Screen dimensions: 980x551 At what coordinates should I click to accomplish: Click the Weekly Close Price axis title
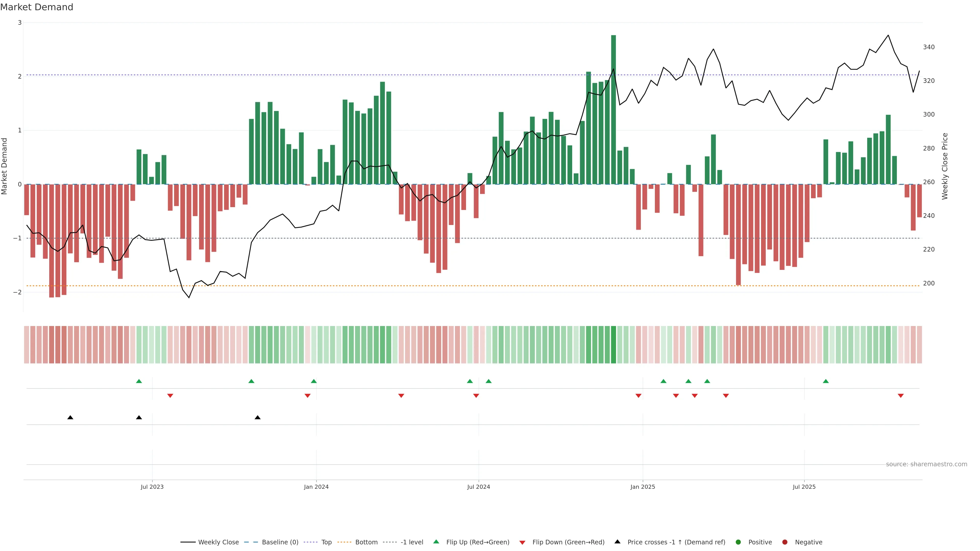tap(945, 166)
